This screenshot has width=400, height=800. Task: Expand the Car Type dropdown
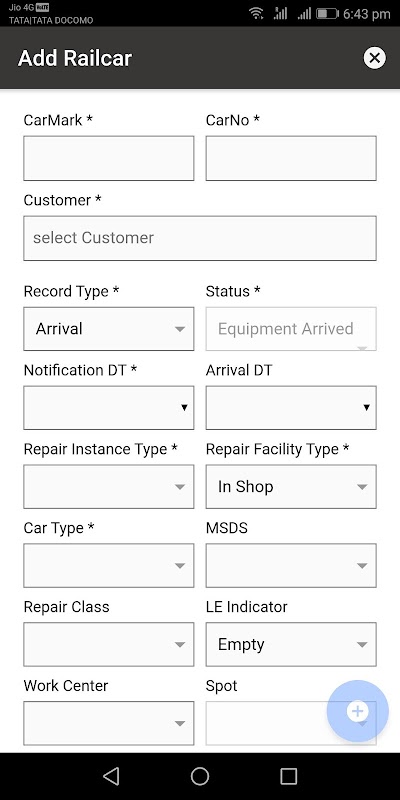109,565
